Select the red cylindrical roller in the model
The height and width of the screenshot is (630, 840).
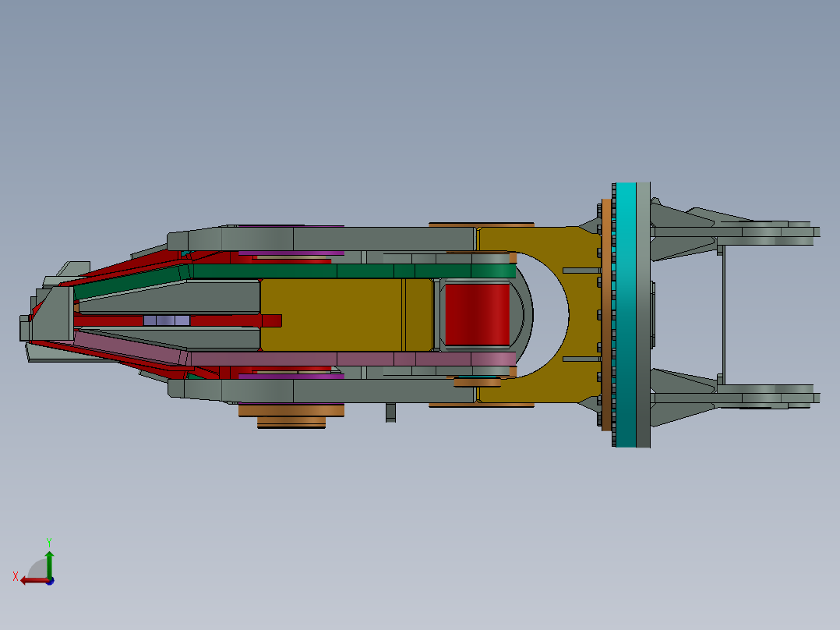[478, 315]
